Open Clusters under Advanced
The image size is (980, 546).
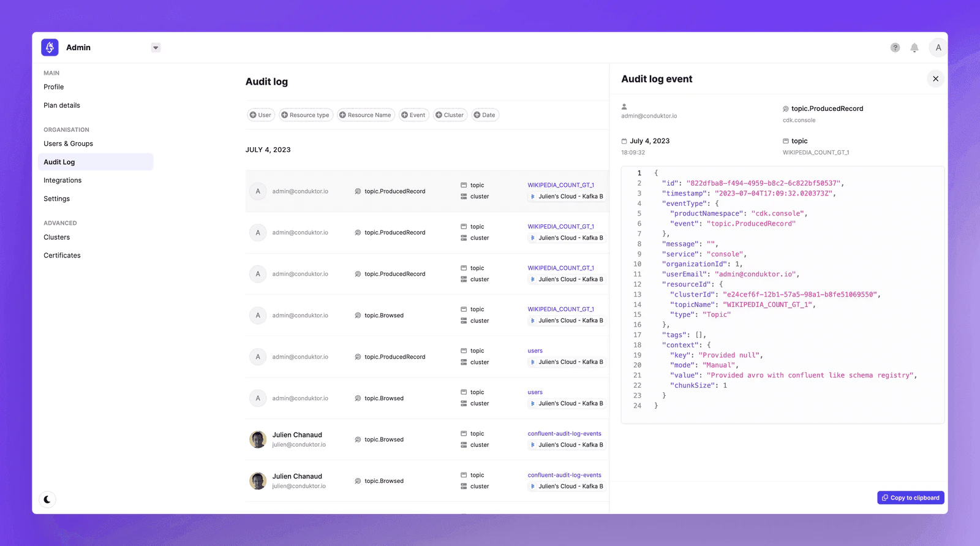tap(56, 237)
